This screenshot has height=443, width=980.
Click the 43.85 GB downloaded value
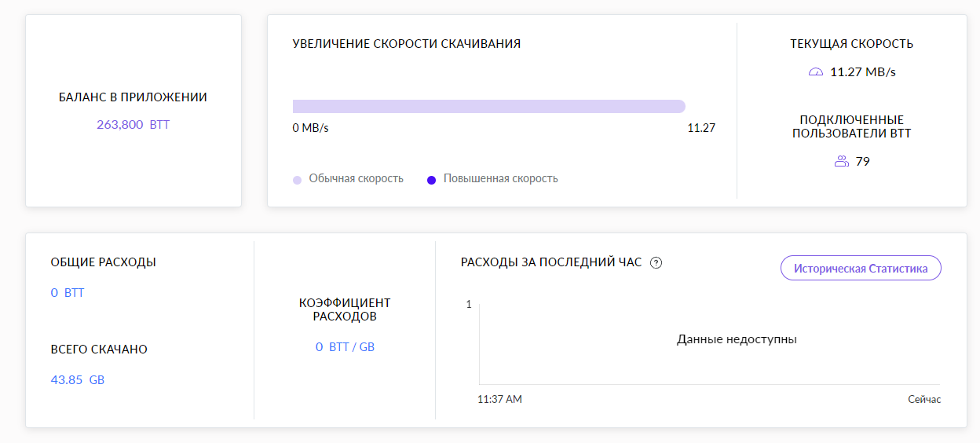coord(77,380)
